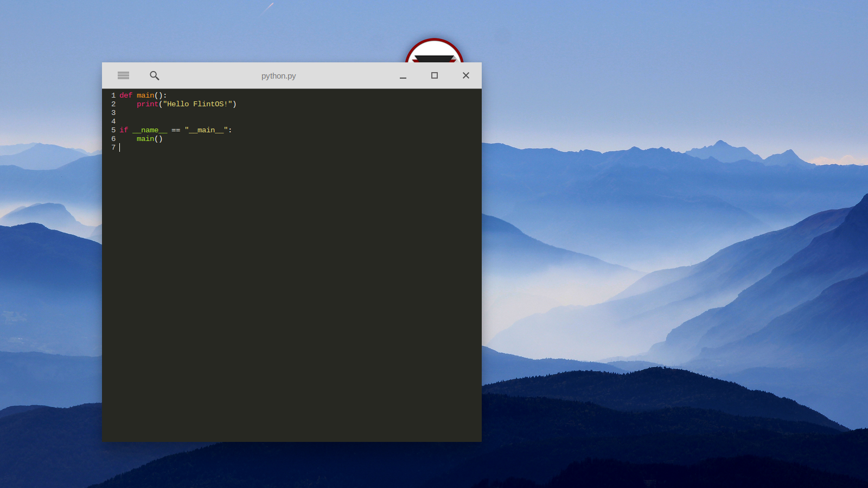Image resolution: width=868 pixels, height=488 pixels.
Task: Click line number 4 in the gutter
Action: tap(113, 121)
